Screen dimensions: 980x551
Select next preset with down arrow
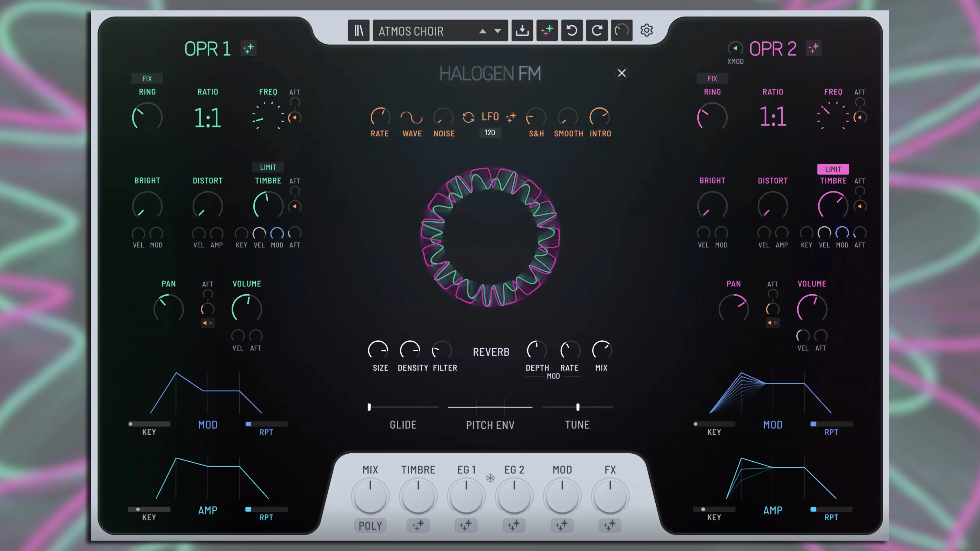pyautogui.click(x=498, y=31)
